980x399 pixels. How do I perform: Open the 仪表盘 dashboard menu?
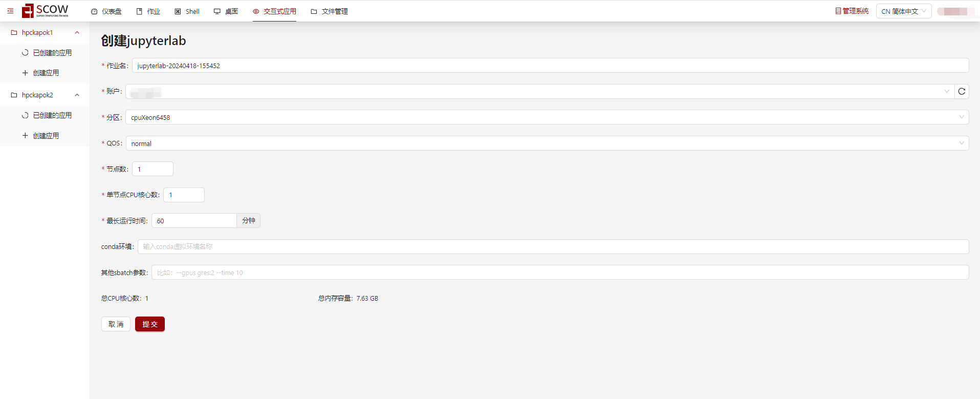106,11
